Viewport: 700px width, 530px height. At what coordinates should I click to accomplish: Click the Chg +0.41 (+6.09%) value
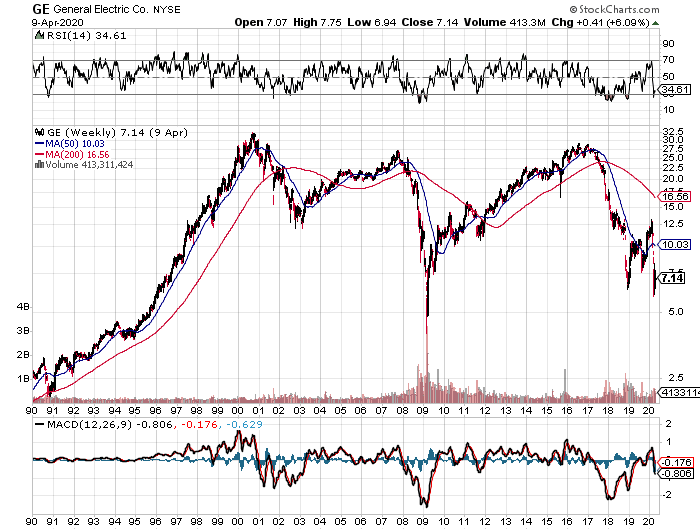click(600, 22)
